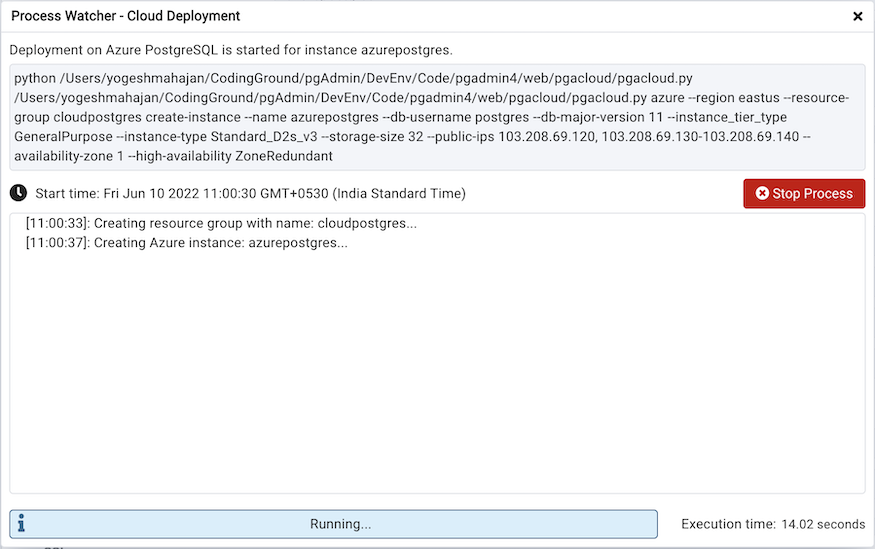Click the Start time label text

click(250, 193)
